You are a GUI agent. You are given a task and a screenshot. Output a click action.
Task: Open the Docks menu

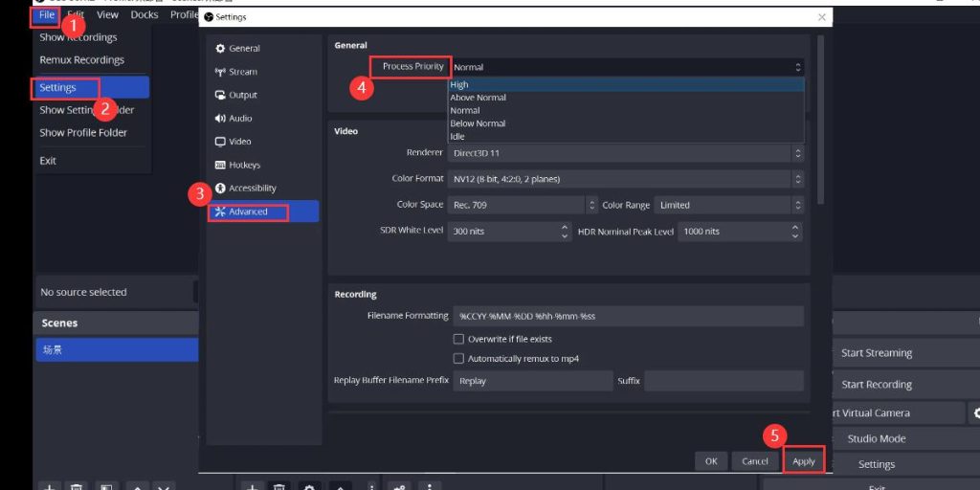point(145,14)
